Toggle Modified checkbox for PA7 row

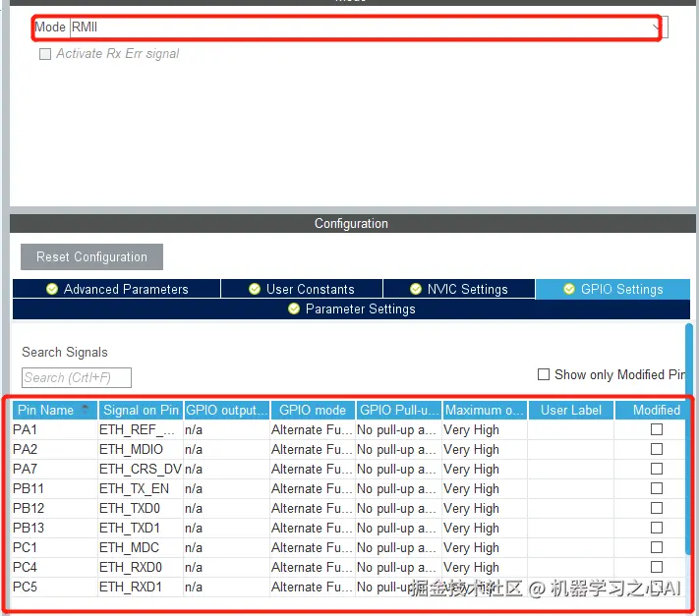(x=656, y=469)
